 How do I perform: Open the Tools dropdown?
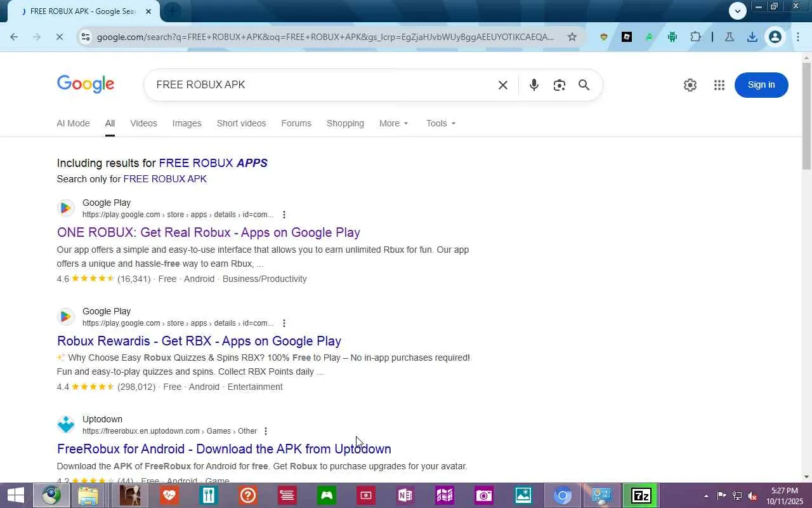pyautogui.click(x=441, y=123)
